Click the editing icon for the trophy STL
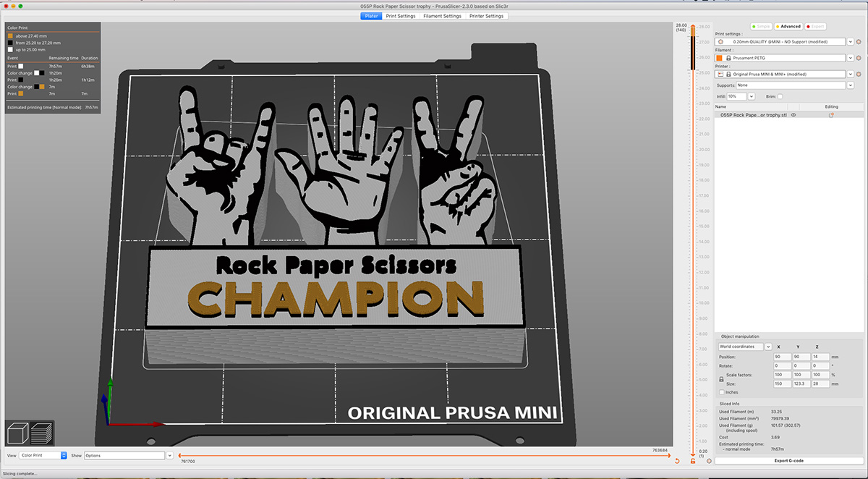 click(831, 114)
